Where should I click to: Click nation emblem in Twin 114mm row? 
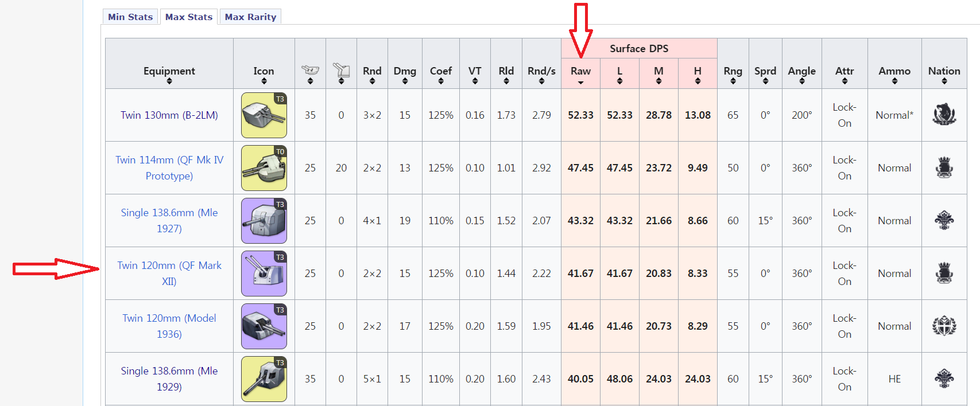point(944,168)
